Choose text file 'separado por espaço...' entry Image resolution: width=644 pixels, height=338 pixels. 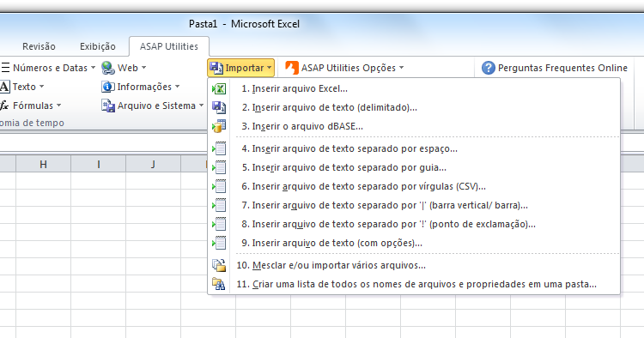click(x=414, y=148)
